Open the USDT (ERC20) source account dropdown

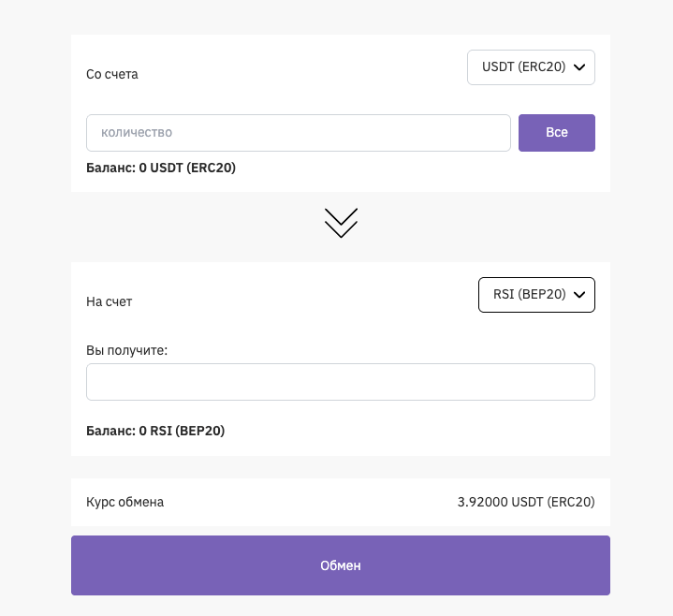pos(530,67)
